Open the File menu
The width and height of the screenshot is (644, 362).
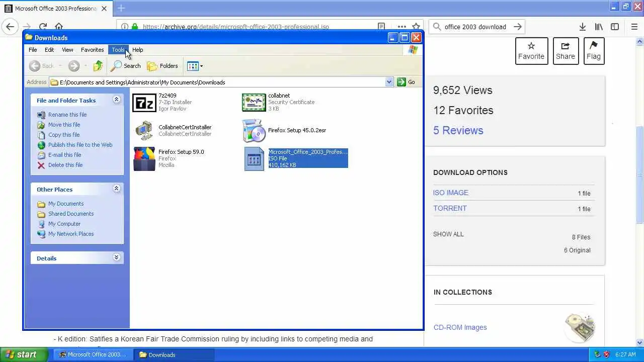click(x=33, y=50)
